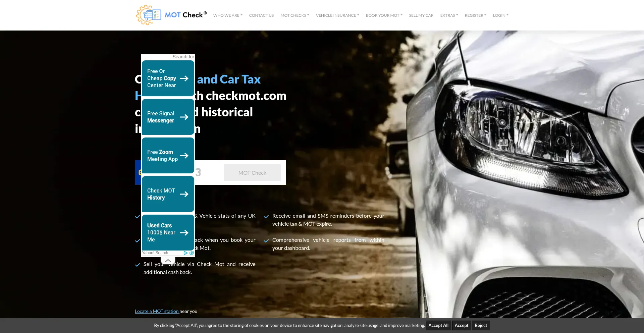The image size is (644, 333).
Task: Click arrow on Free Or Cheap Copy ad
Action: pyautogui.click(x=184, y=78)
